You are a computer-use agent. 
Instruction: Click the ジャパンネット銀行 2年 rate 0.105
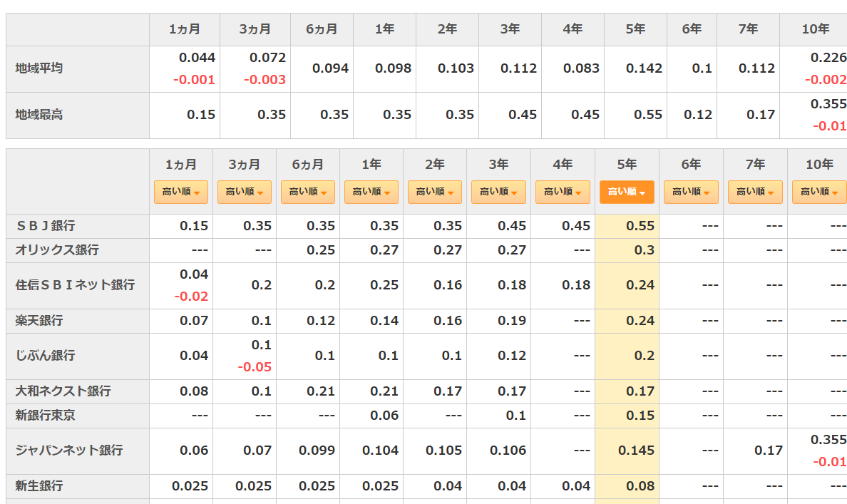click(443, 451)
